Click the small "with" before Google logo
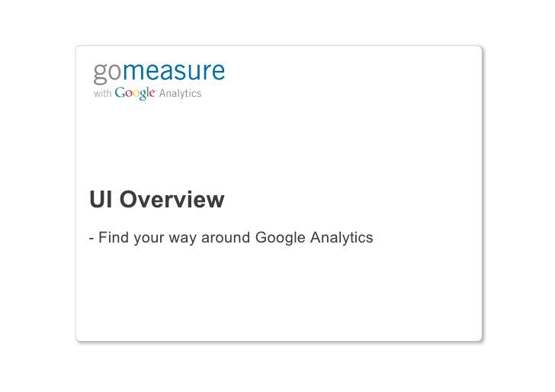 pyautogui.click(x=102, y=95)
